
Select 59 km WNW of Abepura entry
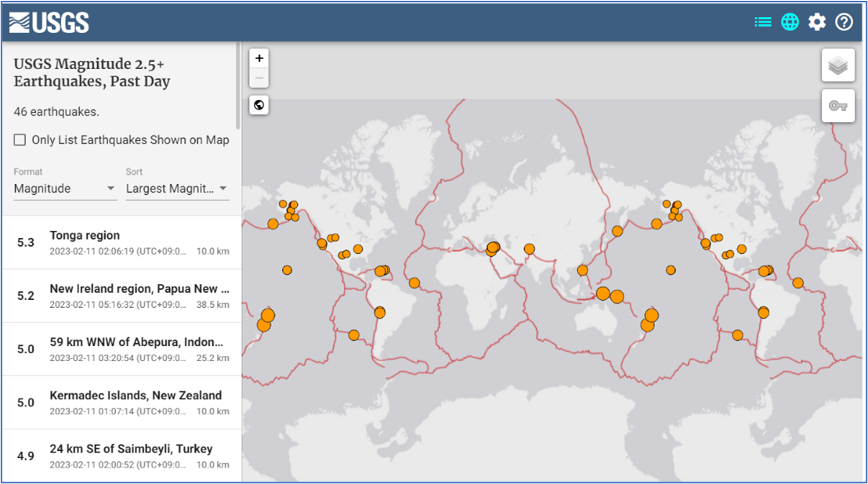(x=121, y=349)
